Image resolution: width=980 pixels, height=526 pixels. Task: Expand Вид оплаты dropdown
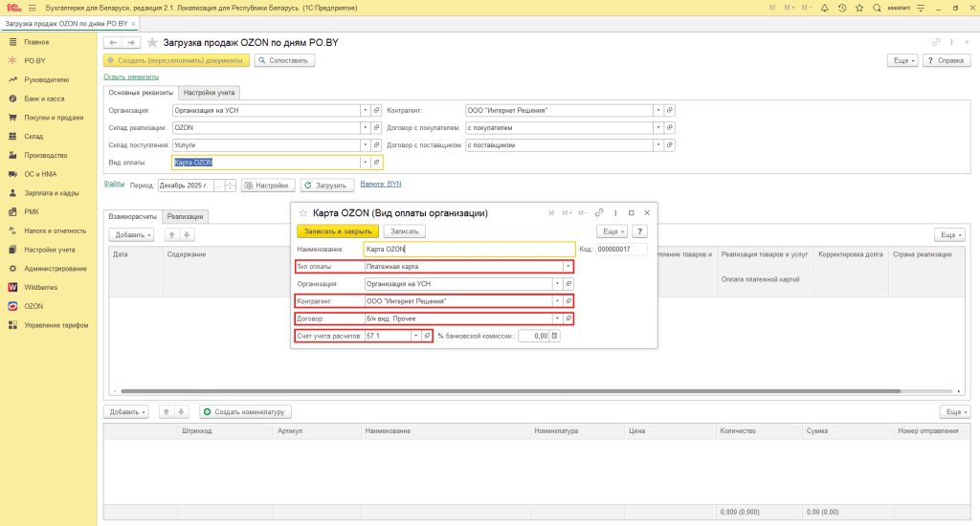(365, 163)
